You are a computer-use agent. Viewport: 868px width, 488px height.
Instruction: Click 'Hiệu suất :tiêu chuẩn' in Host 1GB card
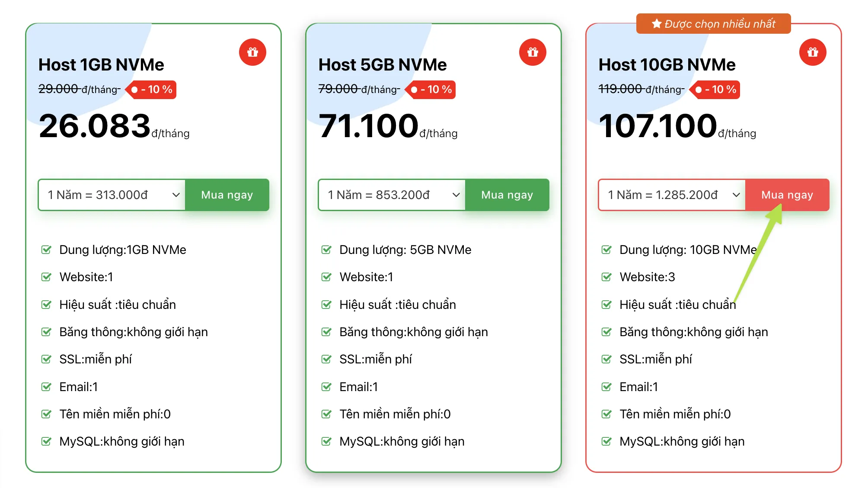(x=118, y=305)
